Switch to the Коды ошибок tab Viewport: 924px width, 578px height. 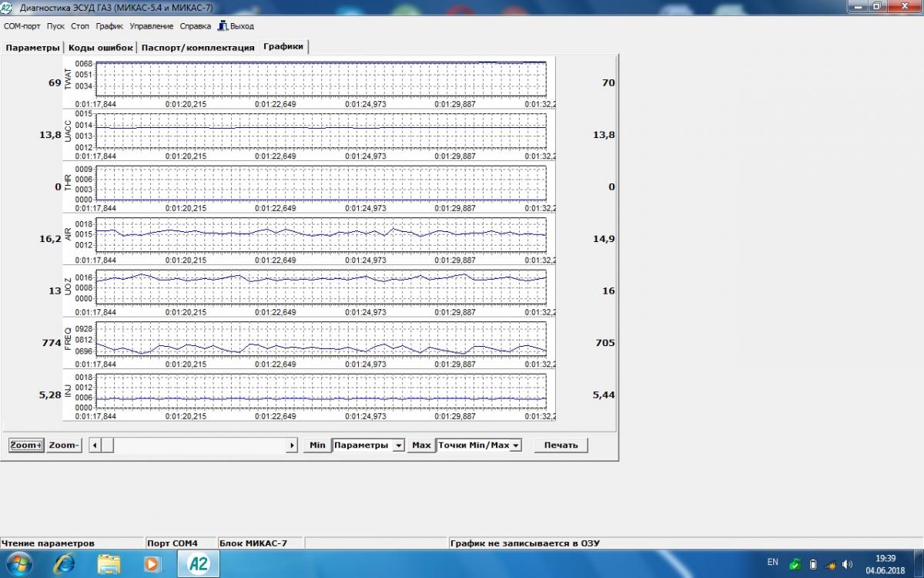tap(100, 47)
